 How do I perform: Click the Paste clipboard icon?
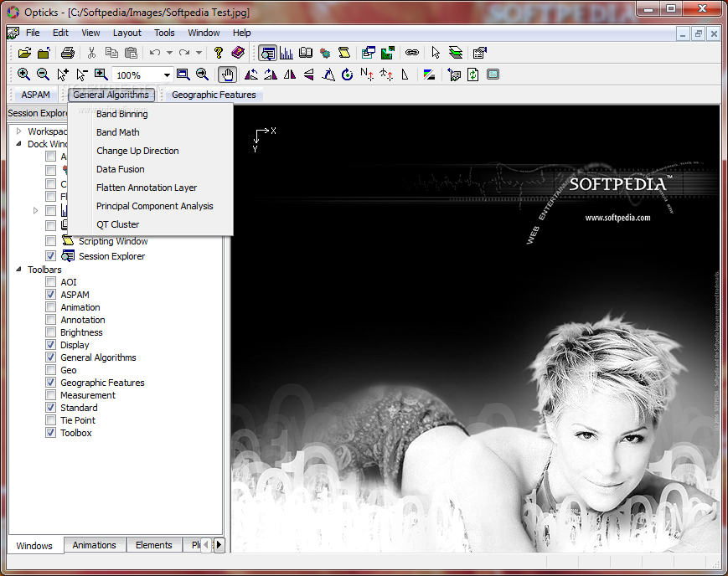[x=132, y=53]
